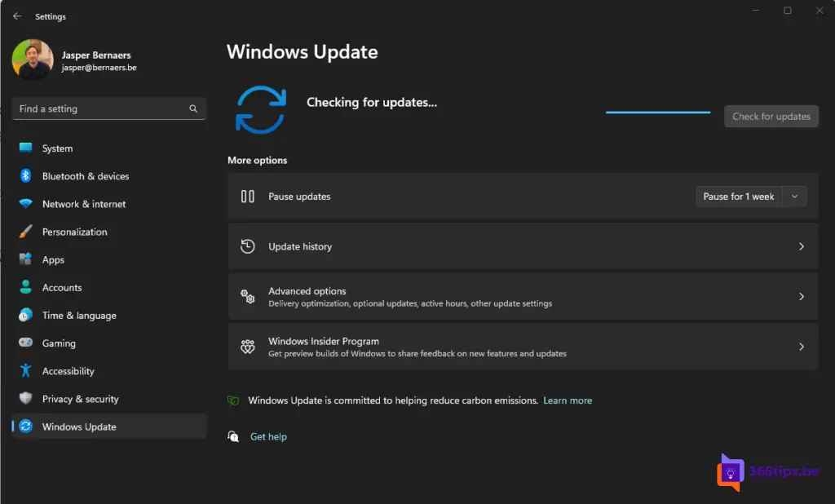Click Pause for 1 week button
The height and width of the screenshot is (504, 835).
[x=738, y=197]
